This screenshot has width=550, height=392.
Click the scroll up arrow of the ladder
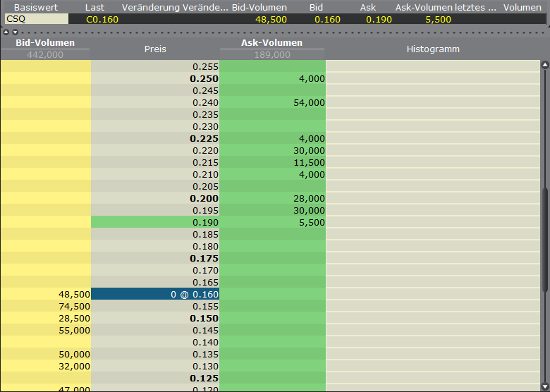click(x=544, y=65)
